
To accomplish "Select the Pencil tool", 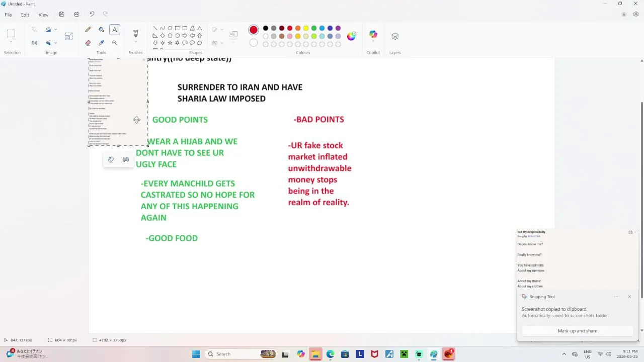I will [x=88, y=30].
